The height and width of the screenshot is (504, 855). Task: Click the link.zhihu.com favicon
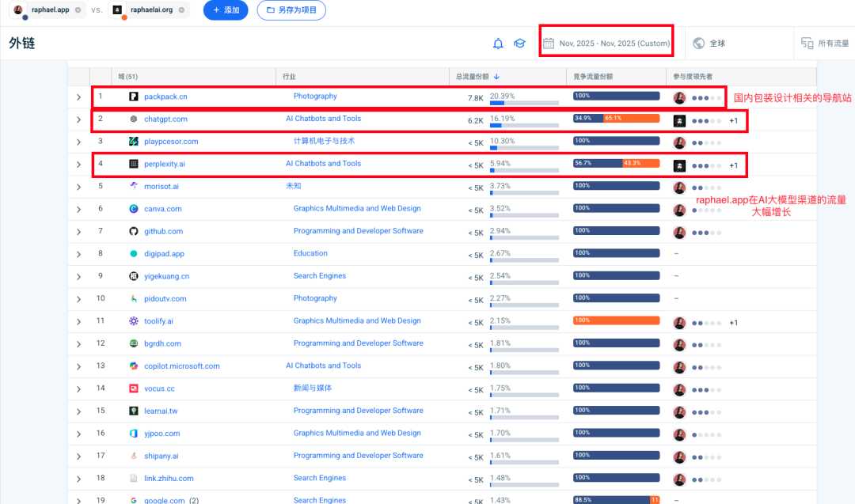[134, 479]
